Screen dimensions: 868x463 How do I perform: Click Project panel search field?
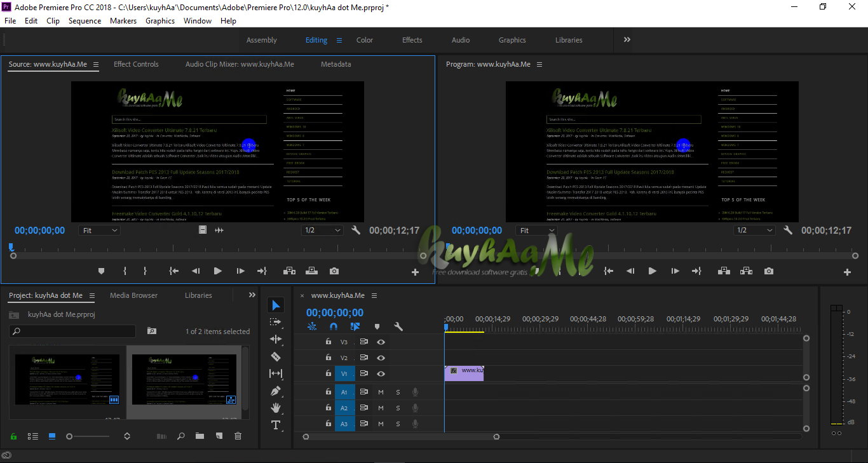pos(72,331)
